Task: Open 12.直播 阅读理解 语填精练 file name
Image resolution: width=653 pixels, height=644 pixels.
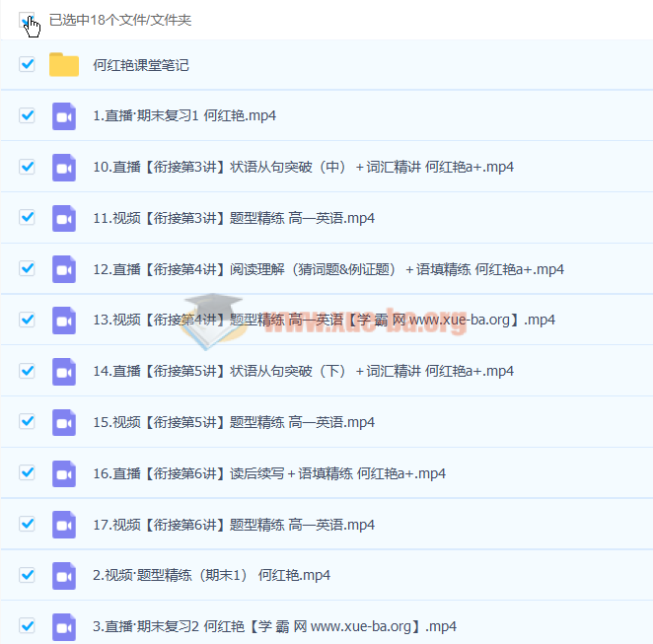Action: [327, 269]
